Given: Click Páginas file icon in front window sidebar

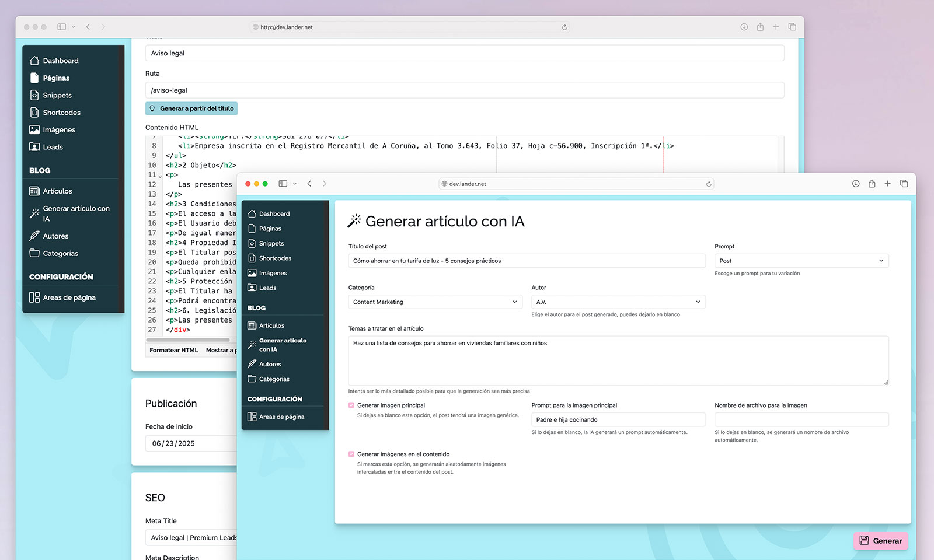Looking at the screenshot, I should [x=252, y=229].
